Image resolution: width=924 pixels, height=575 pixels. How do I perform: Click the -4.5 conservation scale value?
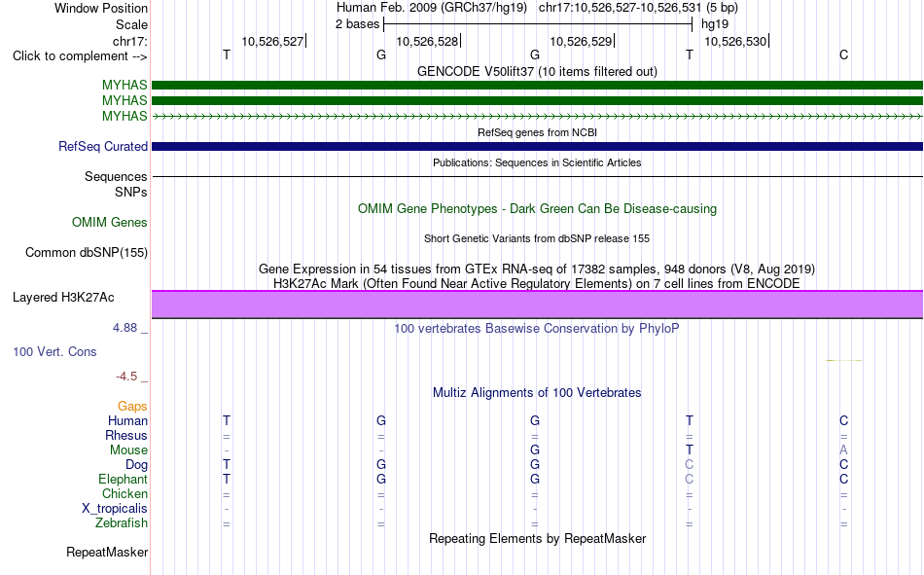[x=126, y=377]
